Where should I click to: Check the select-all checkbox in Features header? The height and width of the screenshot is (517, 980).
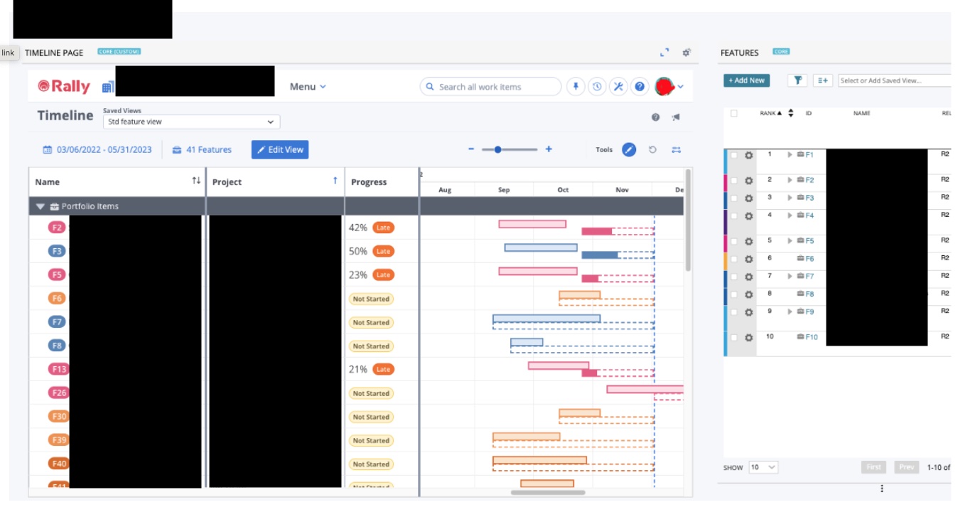click(734, 113)
